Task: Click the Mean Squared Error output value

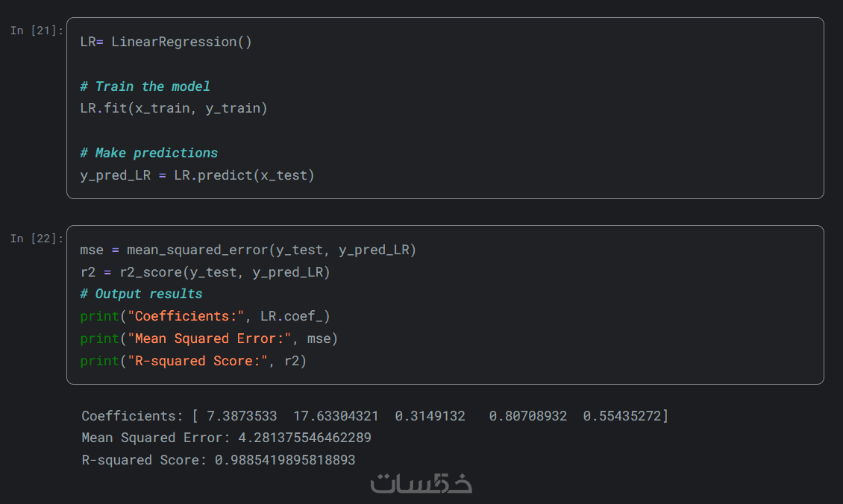Action: (x=292, y=438)
